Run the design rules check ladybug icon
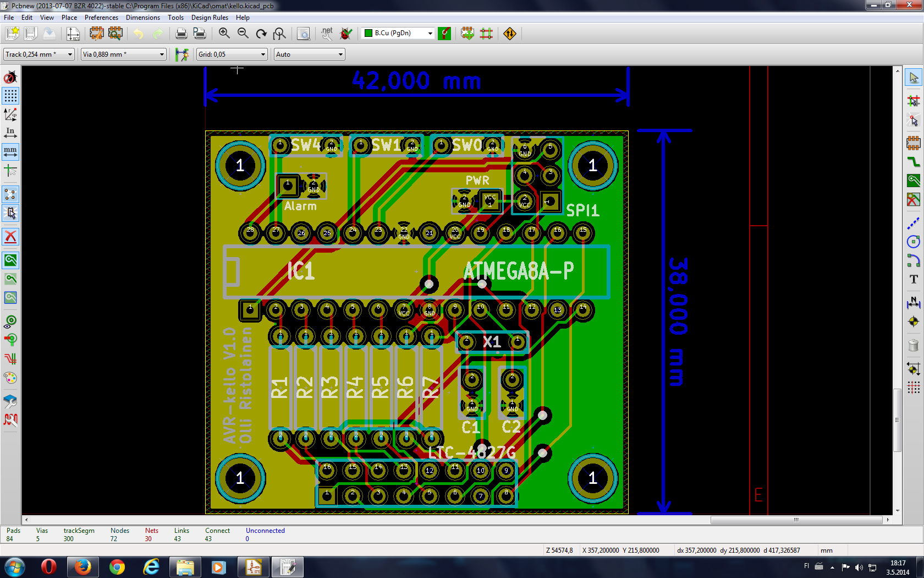This screenshot has height=578, width=924. tap(346, 34)
